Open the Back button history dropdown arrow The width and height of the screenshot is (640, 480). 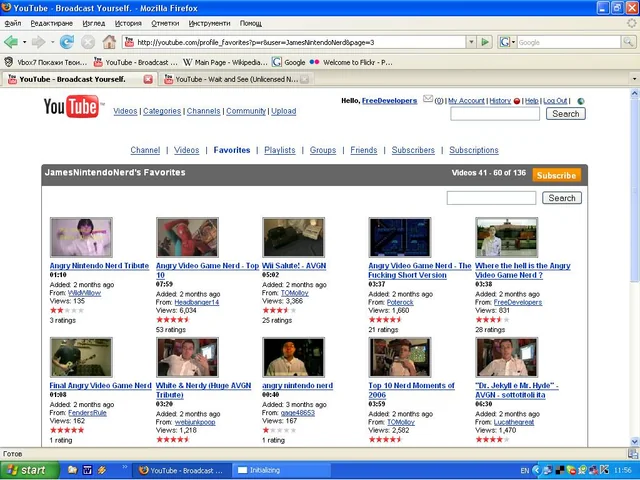pos(24,42)
